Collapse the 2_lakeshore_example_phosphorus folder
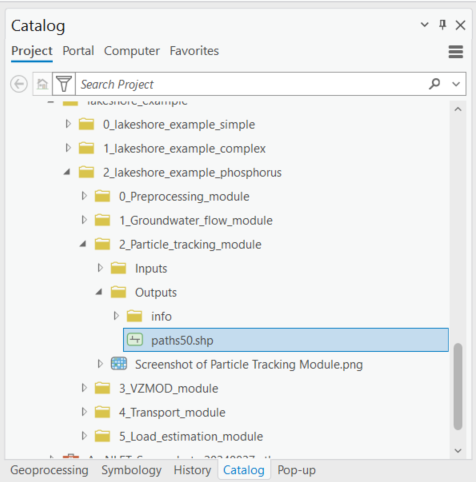Viewport: 476px width, 482px height. [x=67, y=172]
